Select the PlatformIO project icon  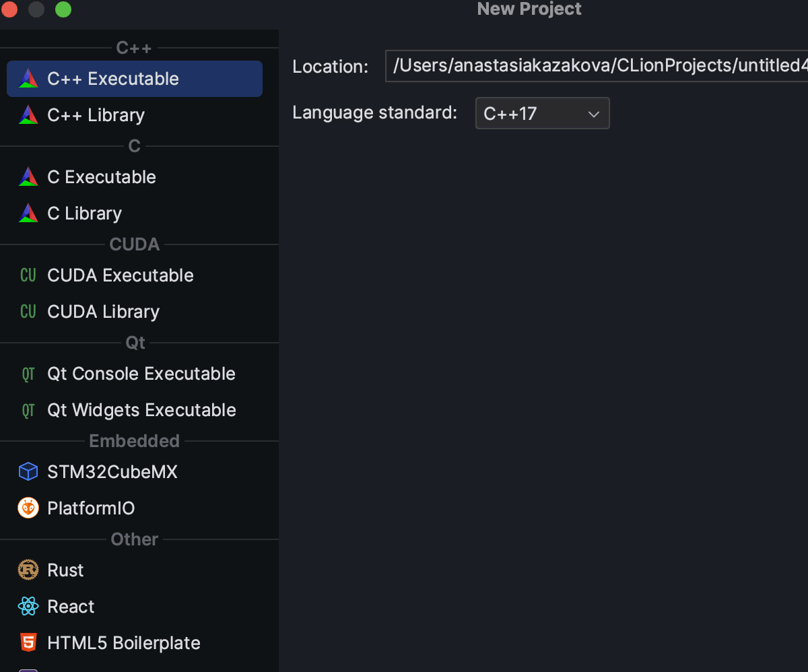tap(28, 508)
